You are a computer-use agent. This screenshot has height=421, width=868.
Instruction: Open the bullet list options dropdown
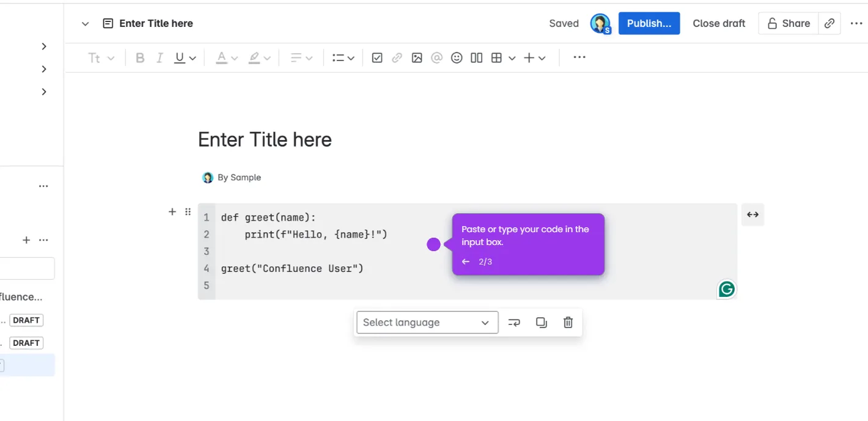tap(343, 58)
